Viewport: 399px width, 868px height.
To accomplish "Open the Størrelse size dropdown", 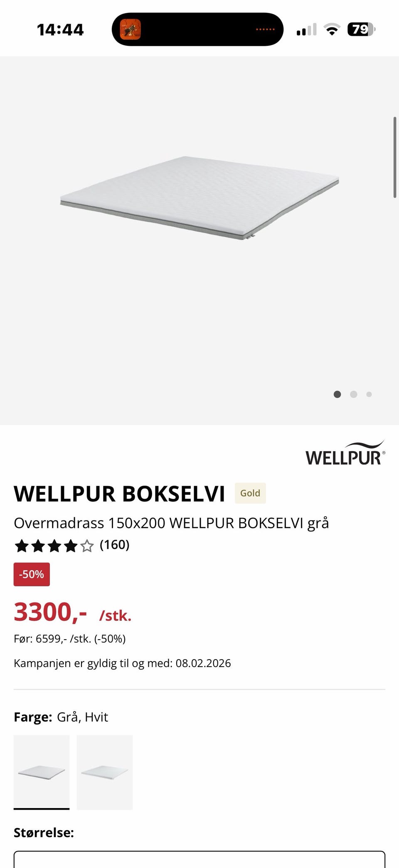I will tap(199, 860).
